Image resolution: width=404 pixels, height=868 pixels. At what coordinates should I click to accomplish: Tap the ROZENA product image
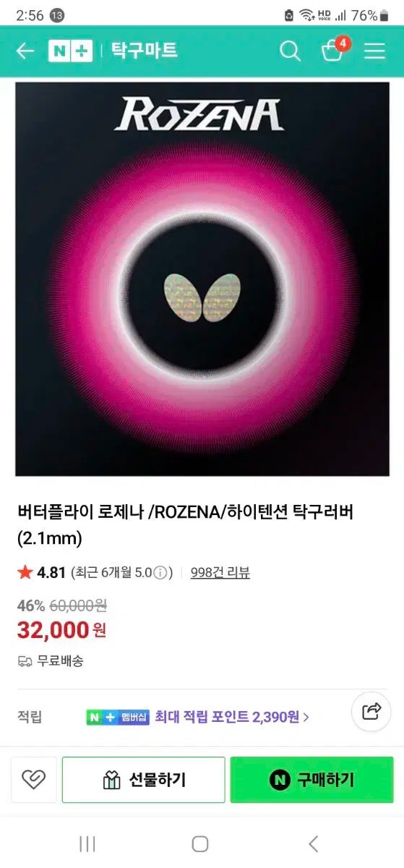tap(202, 278)
